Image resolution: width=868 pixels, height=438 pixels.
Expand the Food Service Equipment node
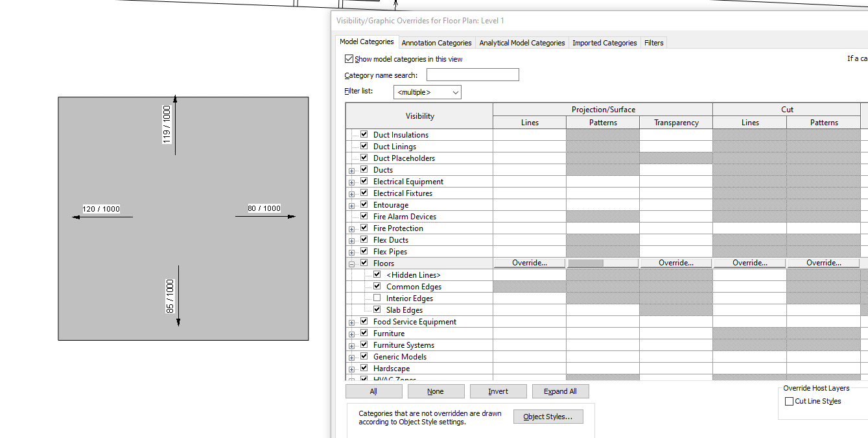pos(352,322)
